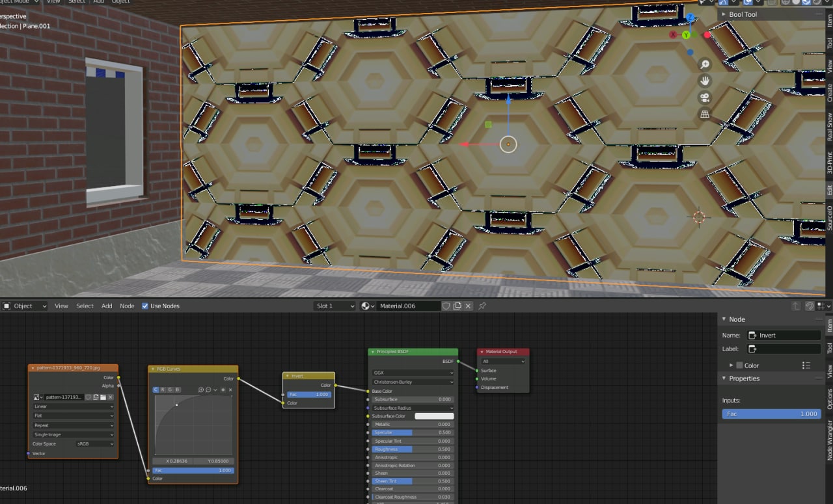
Task: Open the GGX distribution dropdown
Action: 413,373
